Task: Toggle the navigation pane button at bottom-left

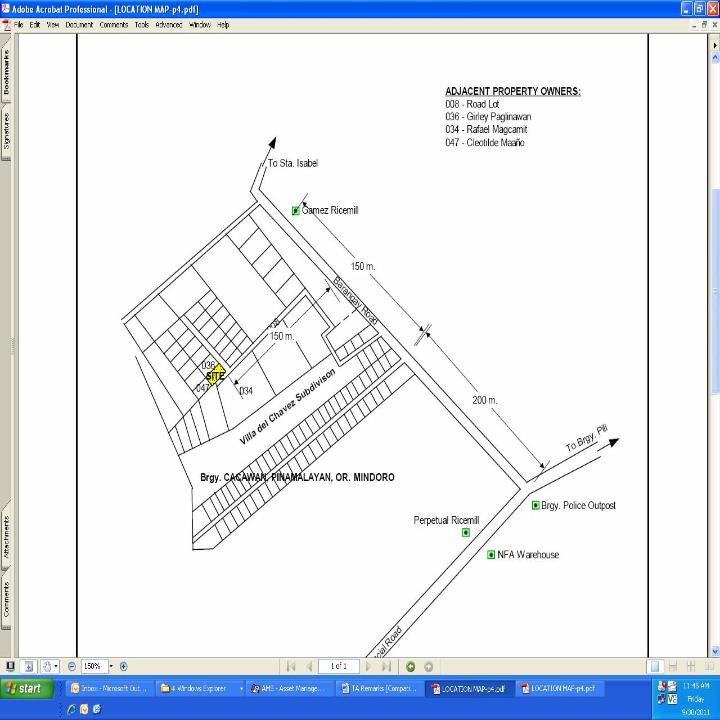Action: [x=10, y=666]
